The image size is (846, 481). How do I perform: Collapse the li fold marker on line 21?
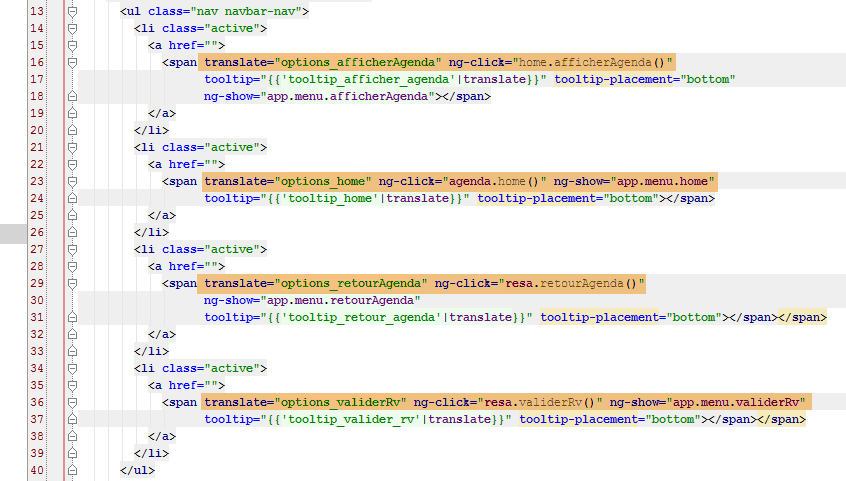click(x=72, y=147)
